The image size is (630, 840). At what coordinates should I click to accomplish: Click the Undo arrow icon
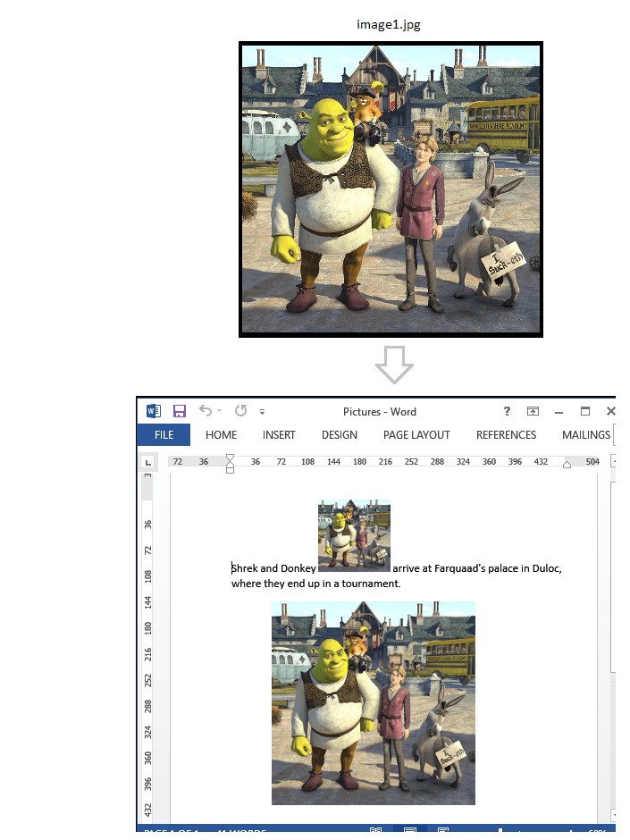click(206, 411)
